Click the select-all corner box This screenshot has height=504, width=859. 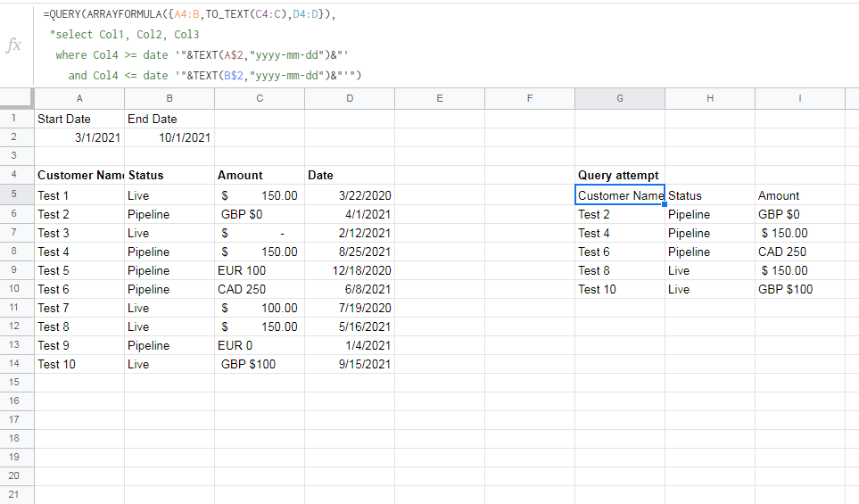tap(16, 99)
